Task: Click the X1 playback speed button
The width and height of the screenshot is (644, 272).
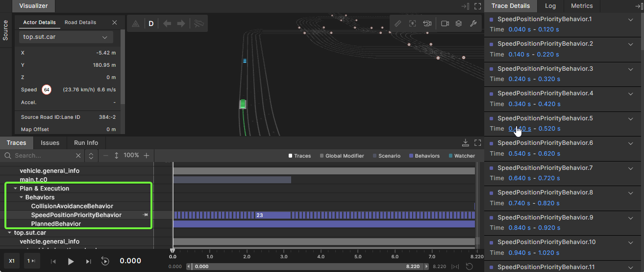Action: pyautogui.click(x=12, y=261)
